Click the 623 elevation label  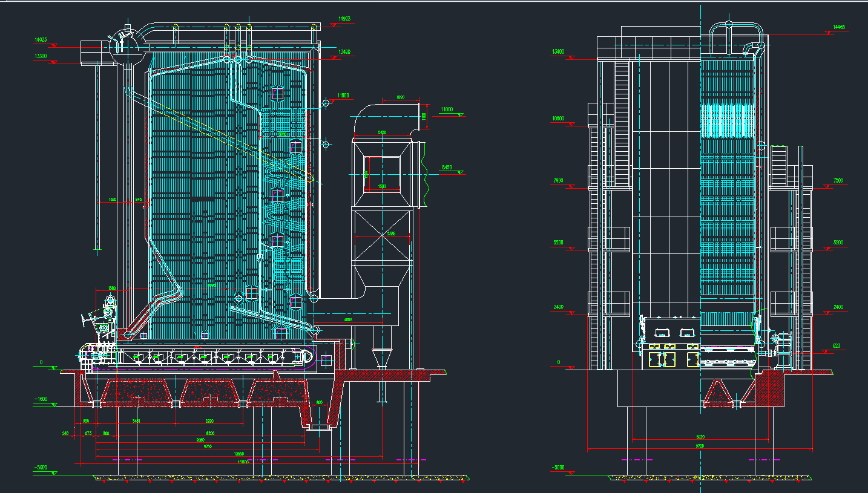pos(837,346)
